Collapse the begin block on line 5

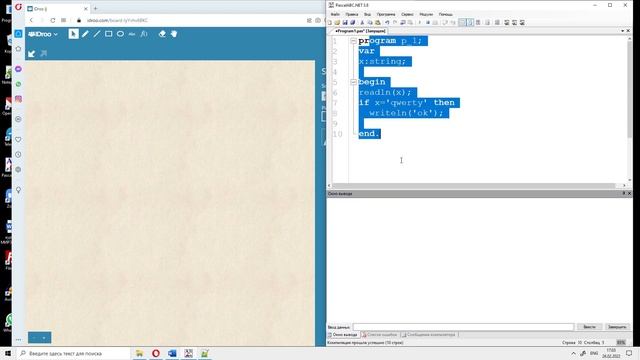pos(353,82)
